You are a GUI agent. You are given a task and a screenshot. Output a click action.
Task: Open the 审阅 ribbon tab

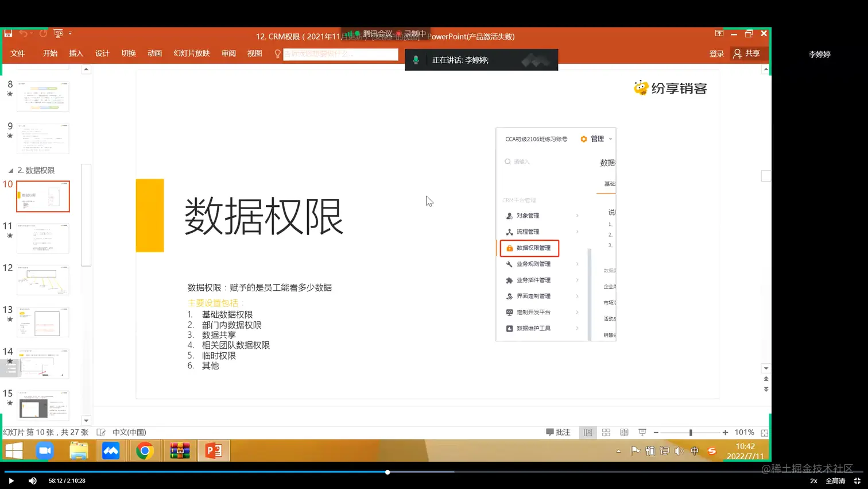[228, 53]
